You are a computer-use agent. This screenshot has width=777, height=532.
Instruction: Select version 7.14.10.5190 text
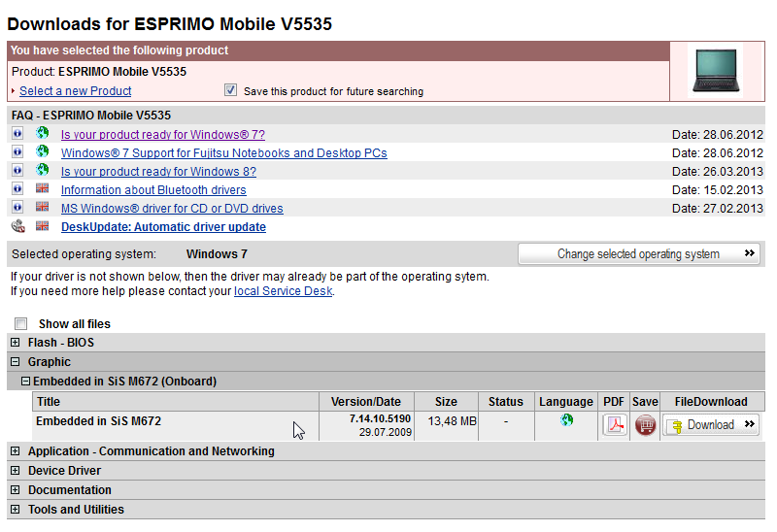click(380, 418)
